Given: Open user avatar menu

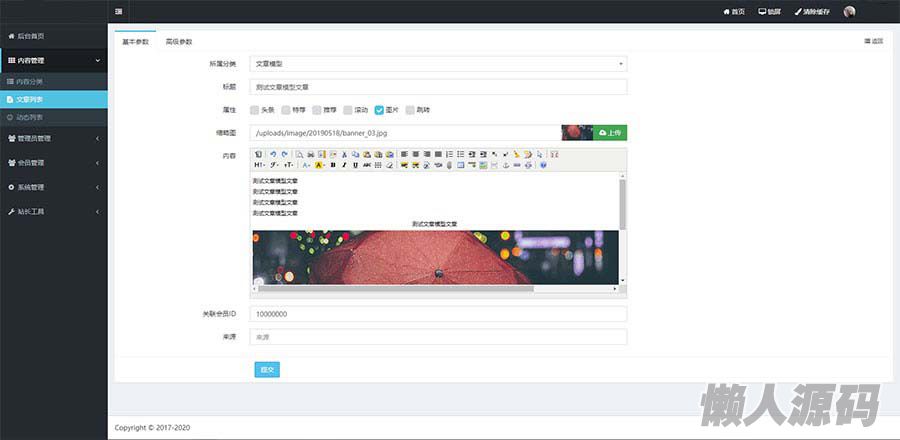Looking at the screenshot, I should (x=849, y=11).
